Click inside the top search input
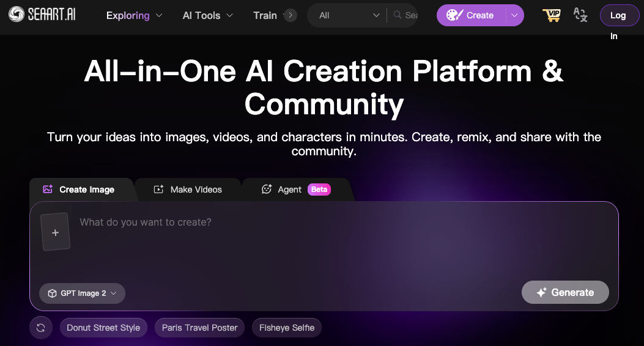644x346 pixels. click(411, 16)
